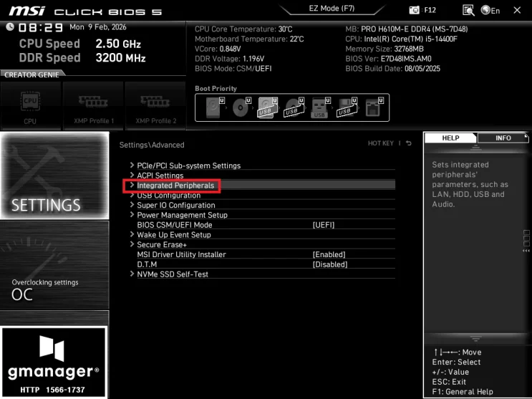Enable XMP Profile 1
The image size is (532, 399).
point(93,106)
